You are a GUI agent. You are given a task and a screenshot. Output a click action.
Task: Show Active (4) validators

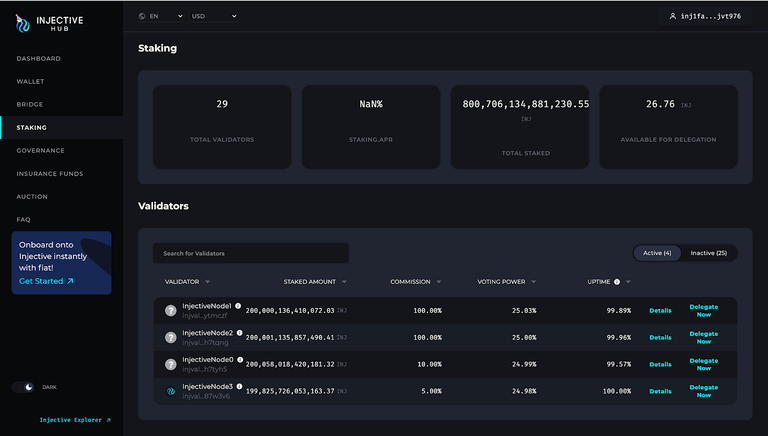click(657, 253)
